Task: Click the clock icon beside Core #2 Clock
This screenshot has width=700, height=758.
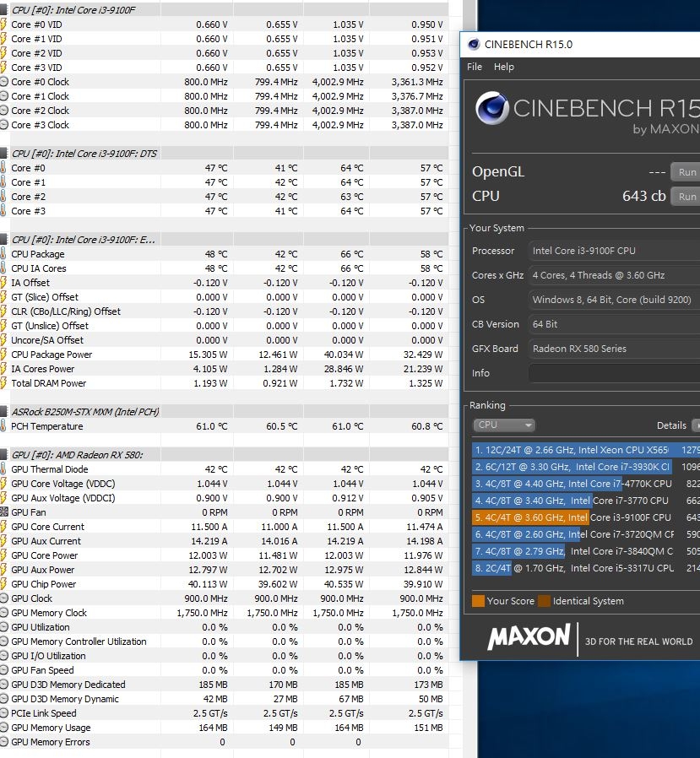Action: pos(4,111)
